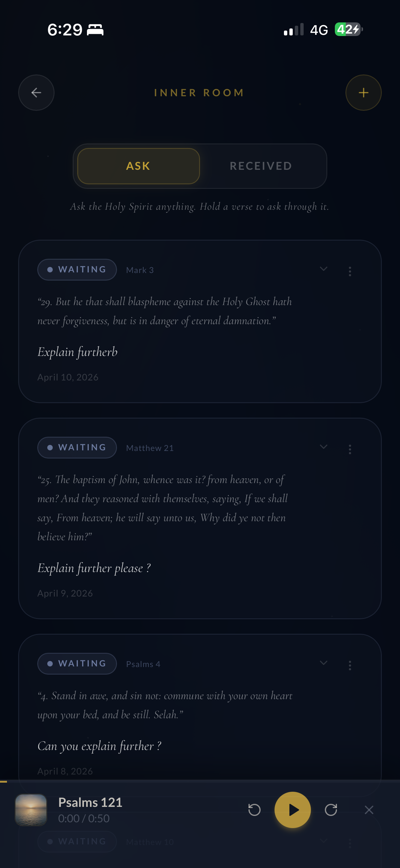Image resolution: width=400 pixels, height=868 pixels.
Task: Tap the Waiting badge on Matthew 21
Action: coord(77,448)
